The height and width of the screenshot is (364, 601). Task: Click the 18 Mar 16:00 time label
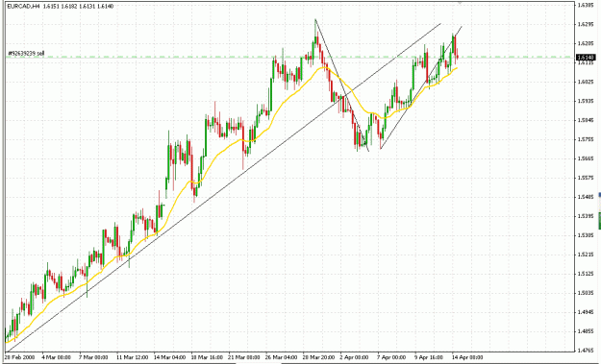[x=207, y=357]
